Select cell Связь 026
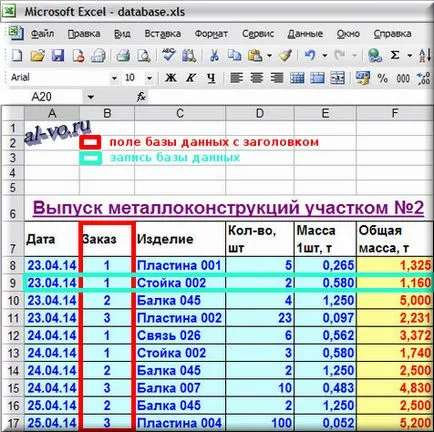Viewport: 434px width, 432px height. 180,336
